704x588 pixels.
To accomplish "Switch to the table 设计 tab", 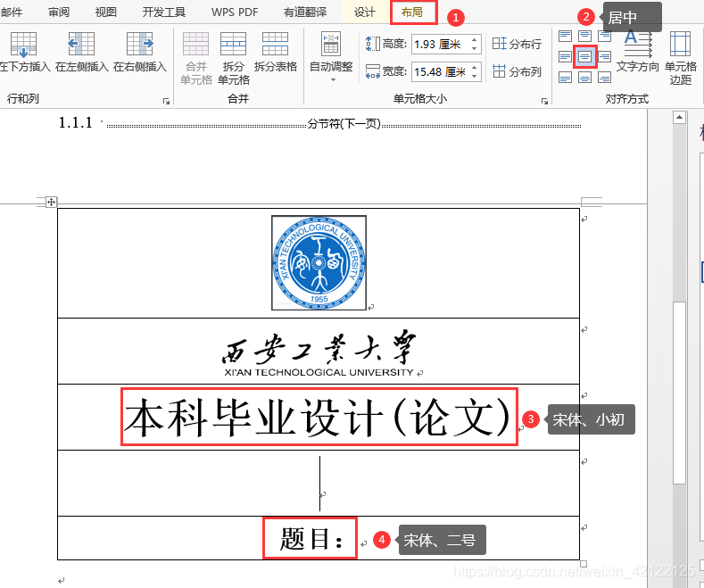I will (x=365, y=12).
